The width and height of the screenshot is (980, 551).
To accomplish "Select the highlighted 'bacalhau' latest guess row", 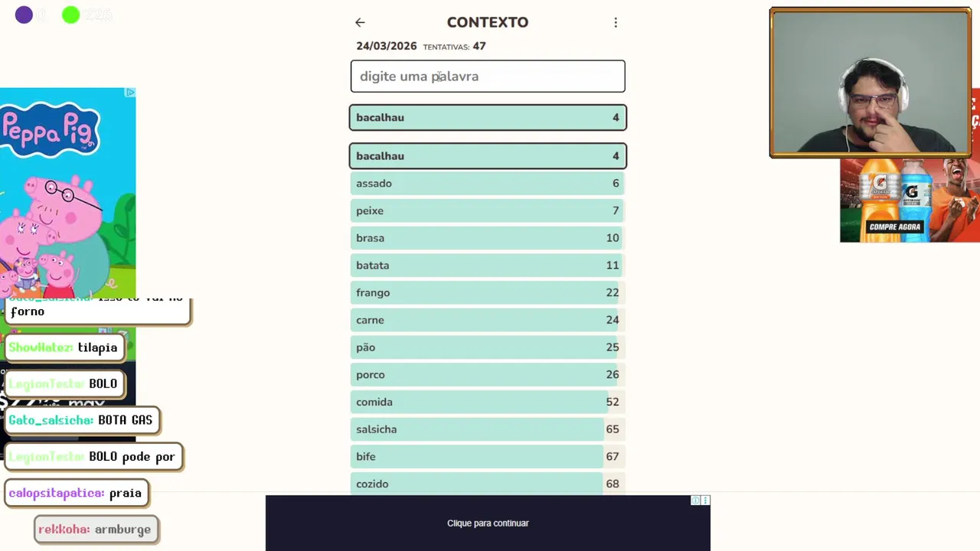I will 488,118.
